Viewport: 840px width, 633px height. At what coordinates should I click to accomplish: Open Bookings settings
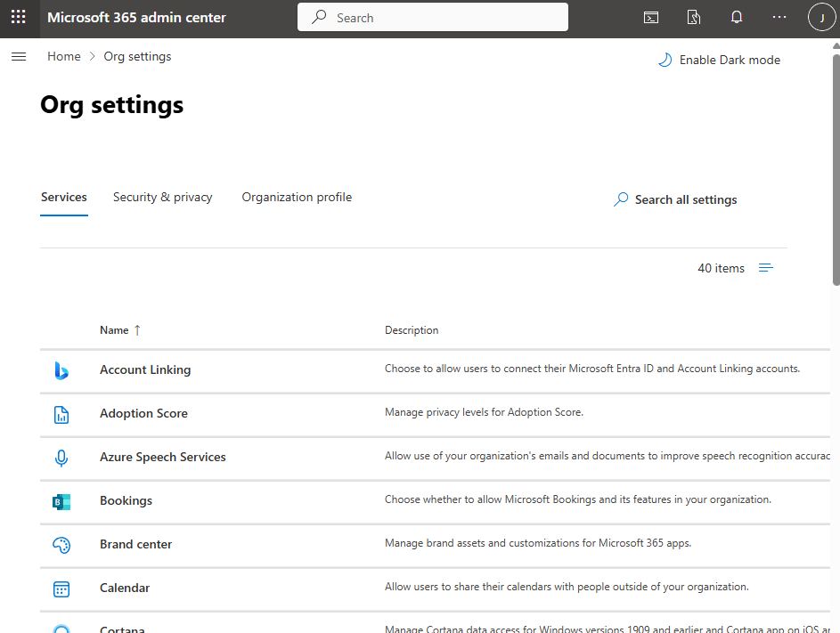pyautogui.click(x=126, y=500)
